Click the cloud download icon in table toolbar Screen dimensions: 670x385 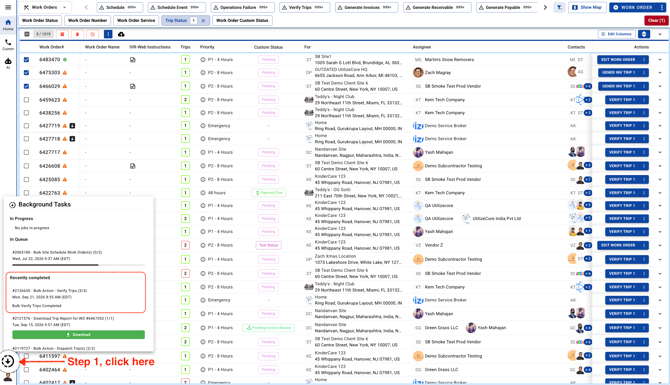(121, 34)
